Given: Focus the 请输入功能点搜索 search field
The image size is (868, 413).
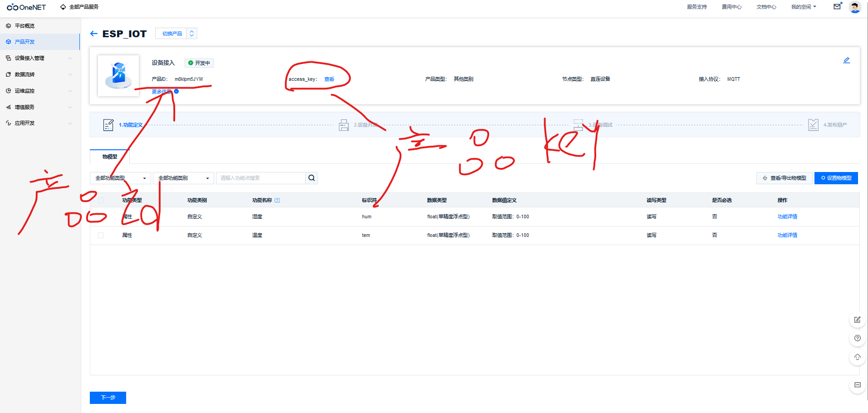Looking at the screenshot, I should (x=261, y=178).
